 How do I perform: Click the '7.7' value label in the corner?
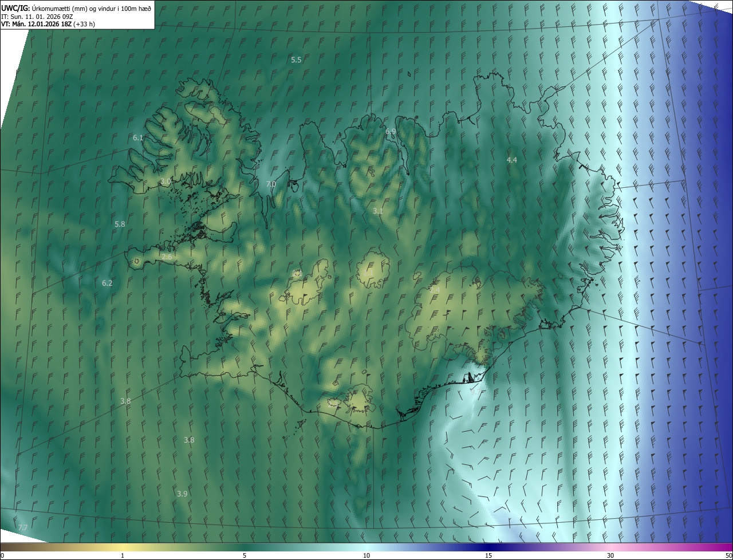point(23,527)
